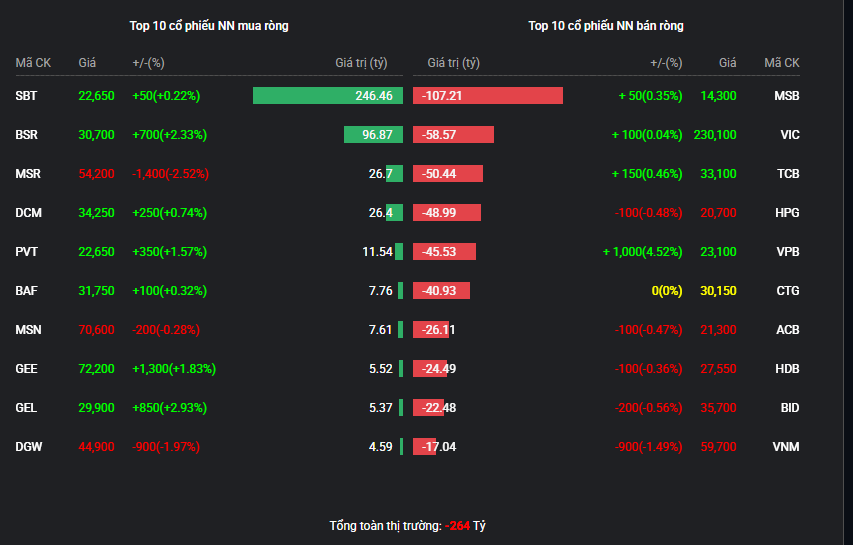The width and height of the screenshot is (853, 545).
Task: Select the "Top 10 cổ phiếu NN mua ròng" heading
Action: click(x=209, y=26)
